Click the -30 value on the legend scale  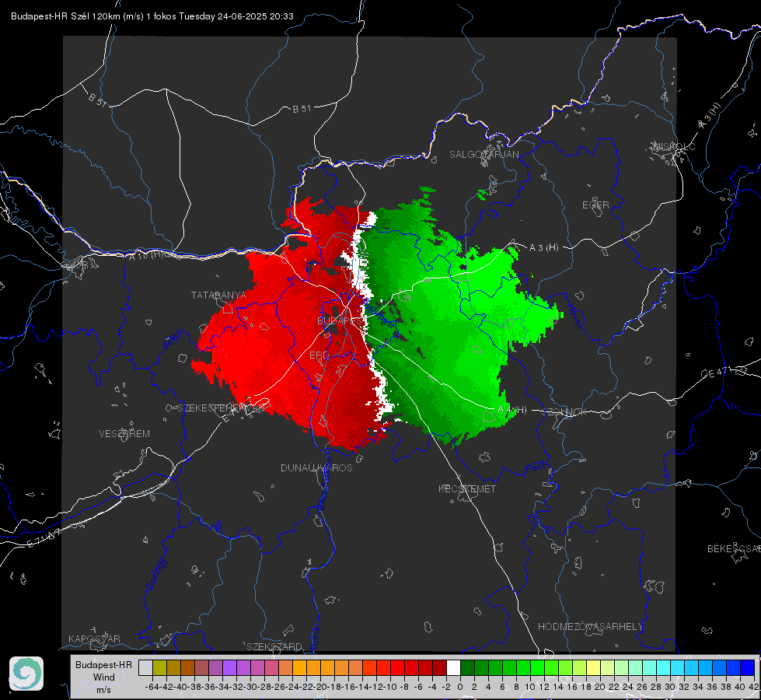coord(251,687)
